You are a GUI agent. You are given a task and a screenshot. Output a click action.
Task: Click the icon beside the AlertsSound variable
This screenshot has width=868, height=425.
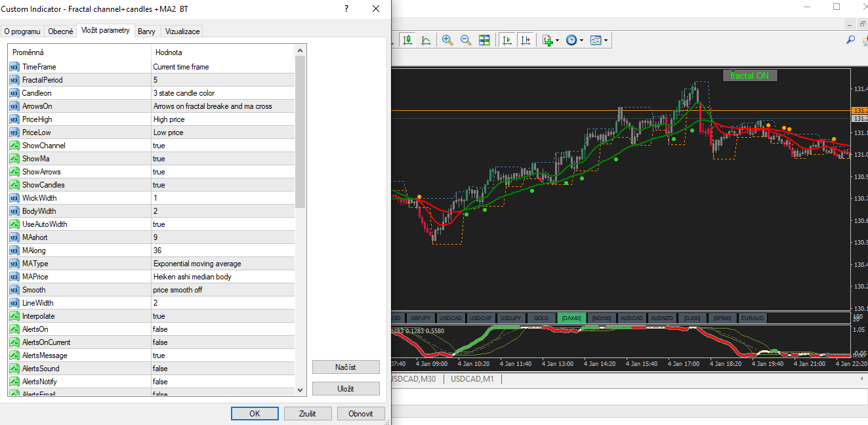tap(14, 369)
